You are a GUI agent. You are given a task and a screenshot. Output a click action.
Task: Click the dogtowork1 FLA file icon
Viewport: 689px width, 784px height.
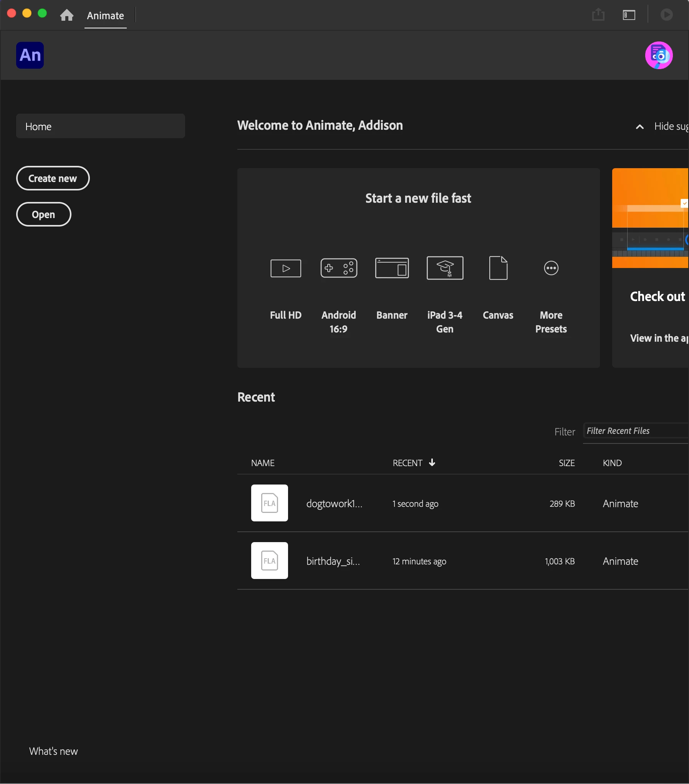(270, 503)
